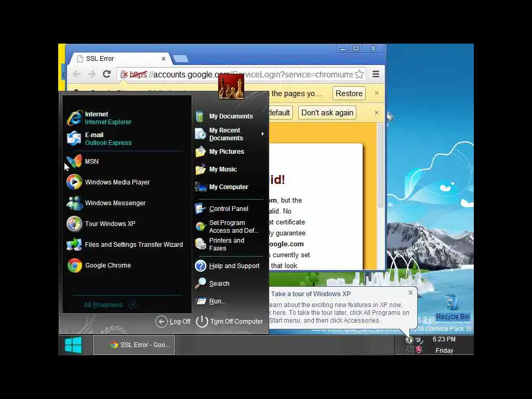This screenshot has height=399, width=532.
Task: Open Files and Settings Transfer Wizard
Action: [125, 244]
